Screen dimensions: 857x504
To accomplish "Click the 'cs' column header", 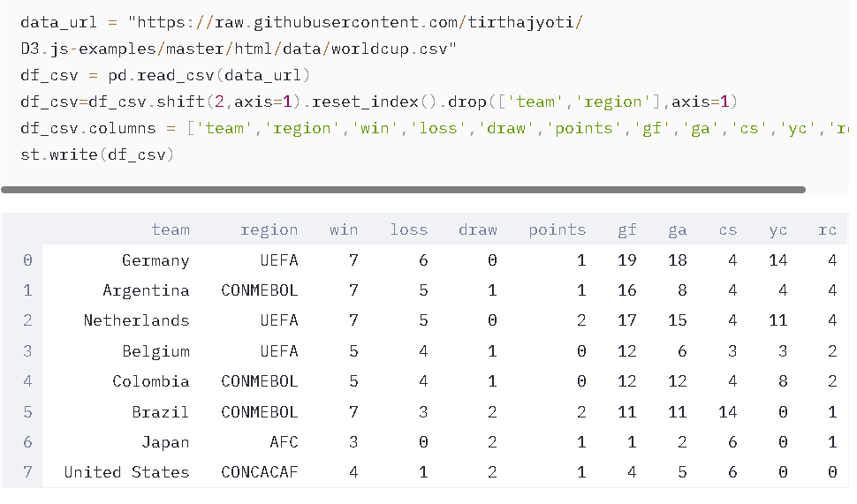I will coord(727,229).
